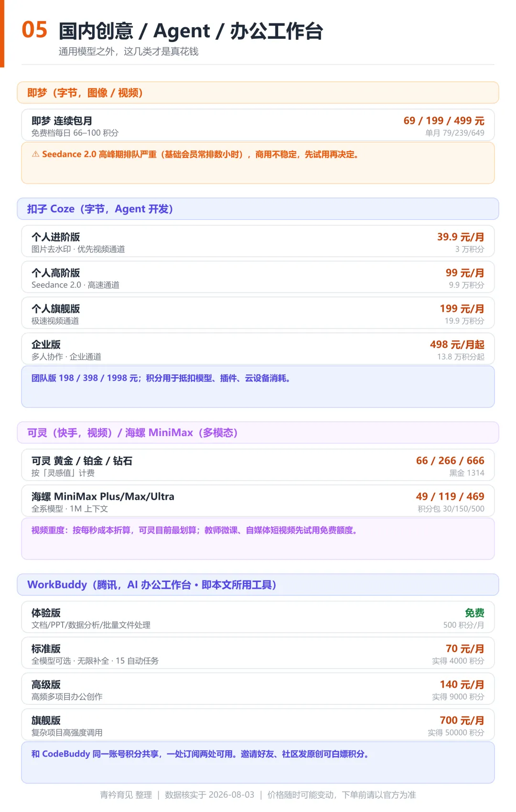
Task: Click the price 69 / 199 / 499 元
Action: (x=444, y=121)
